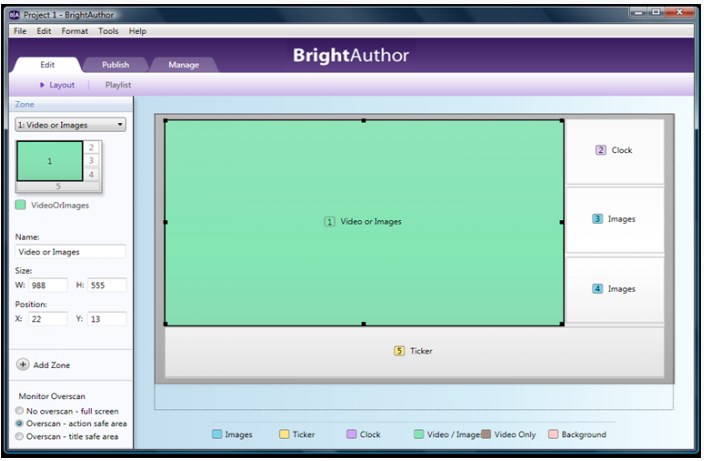Open the Help menu
This screenshot has width=704, height=461.
(137, 31)
